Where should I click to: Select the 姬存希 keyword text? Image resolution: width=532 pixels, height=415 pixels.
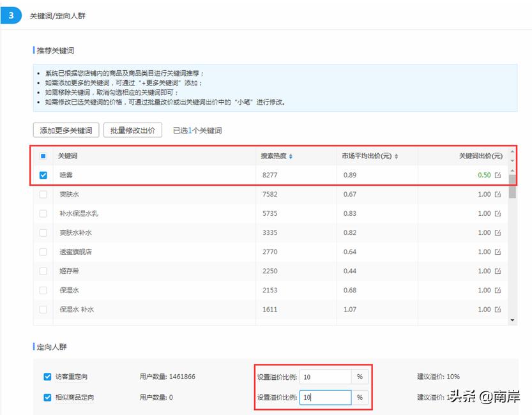(69, 271)
